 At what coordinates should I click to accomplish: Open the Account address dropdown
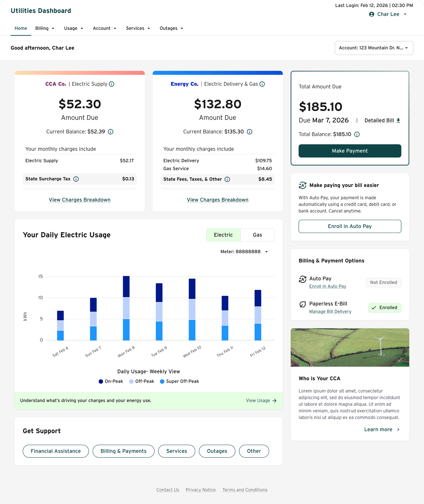374,48
